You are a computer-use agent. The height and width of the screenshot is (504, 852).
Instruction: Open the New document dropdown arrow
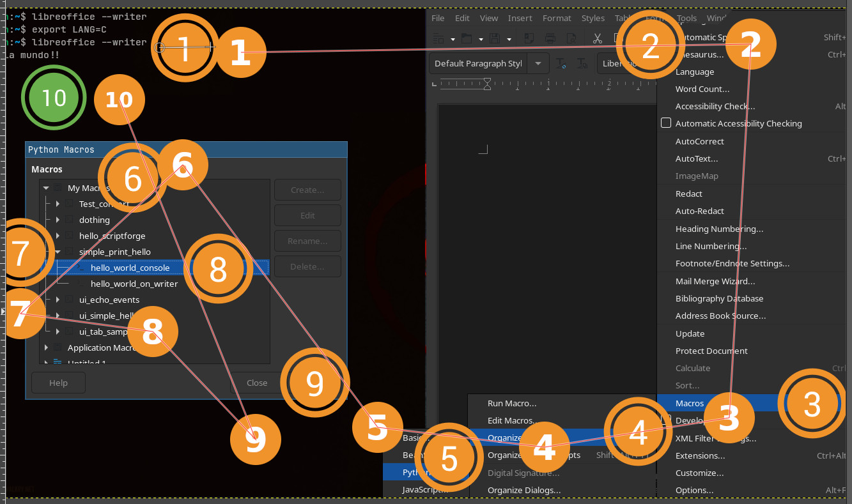pyautogui.click(x=453, y=39)
